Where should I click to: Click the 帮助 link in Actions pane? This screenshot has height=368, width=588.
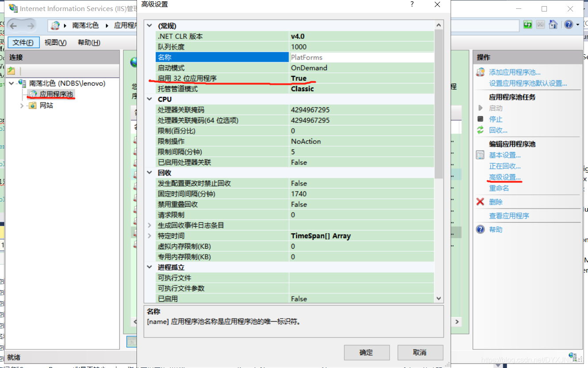(x=496, y=230)
